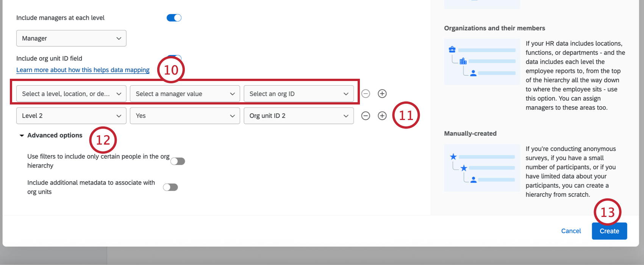The height and width of the screenshot is (265, 644).
Task: Click the Organizations and their members illustration
Action: [482, 62]
